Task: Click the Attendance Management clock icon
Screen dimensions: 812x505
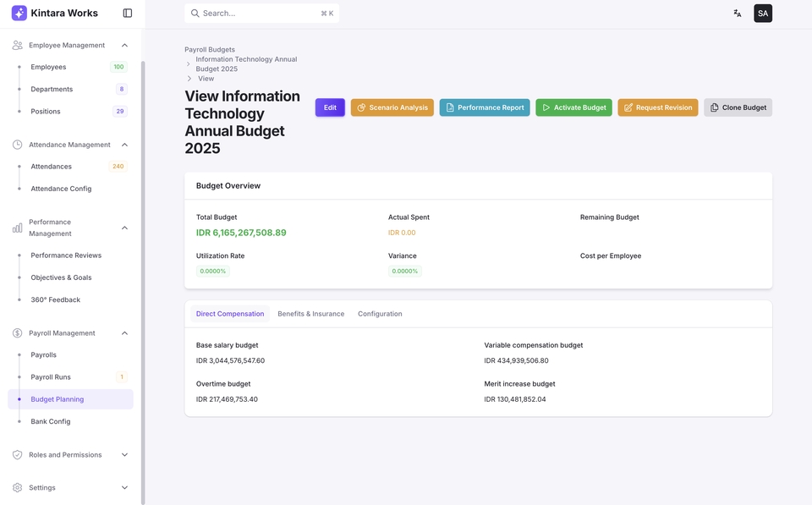Action: 15,144
